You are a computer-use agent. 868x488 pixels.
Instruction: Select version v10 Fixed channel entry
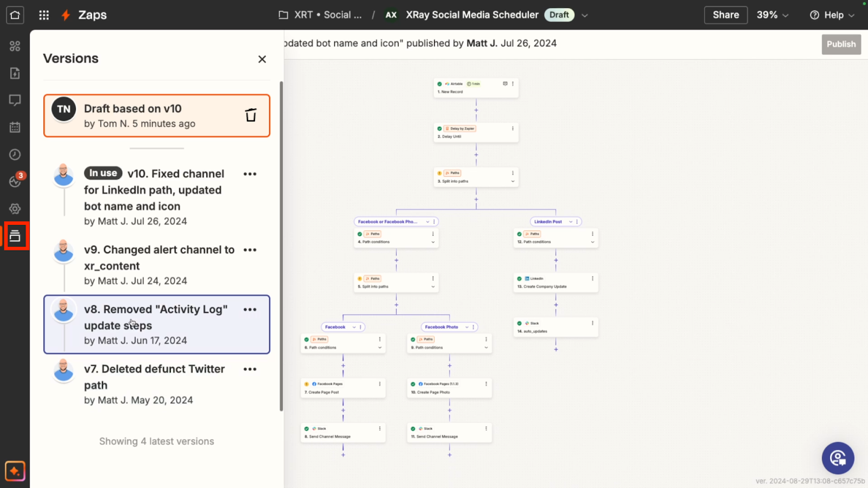[157, 197]
